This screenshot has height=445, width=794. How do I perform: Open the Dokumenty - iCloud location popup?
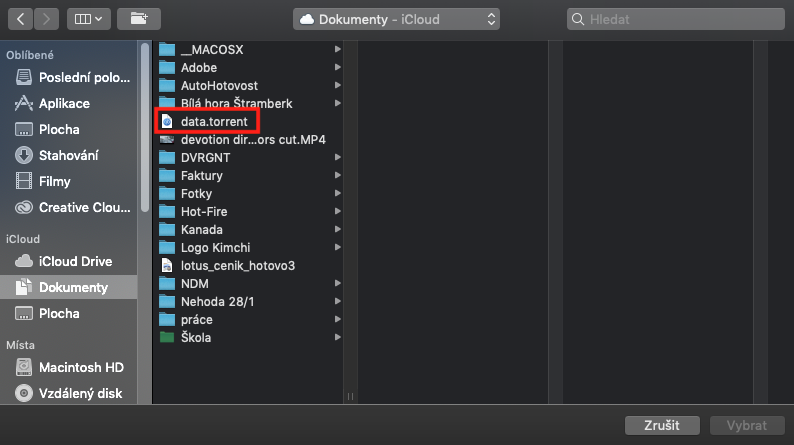pos(399,19)
